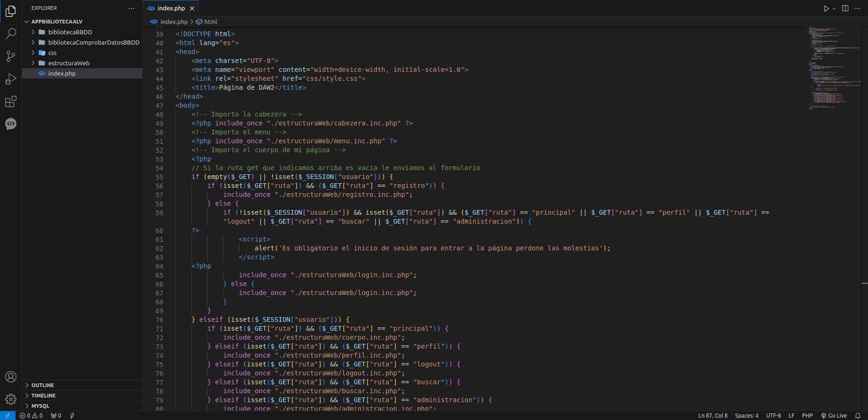Close the index.php tab
This screenshot has height=420, width=868.
click(x=192, y=8)
